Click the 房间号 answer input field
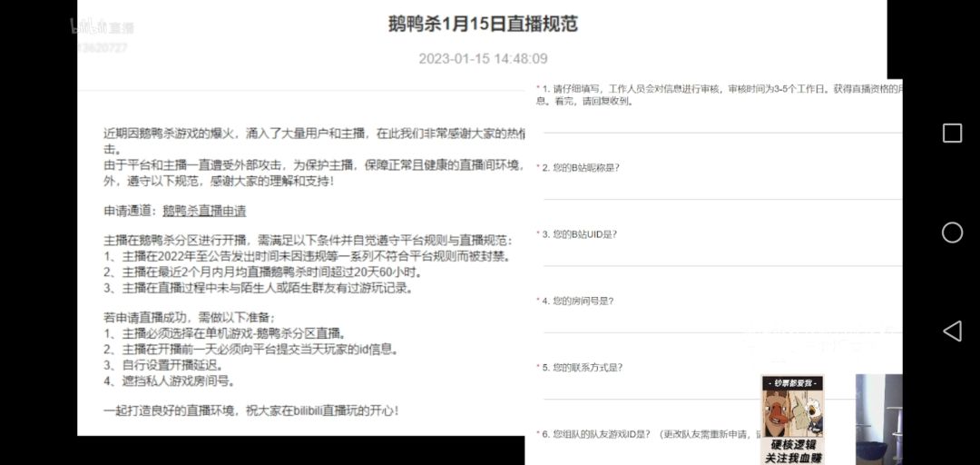 pos(722,322)
